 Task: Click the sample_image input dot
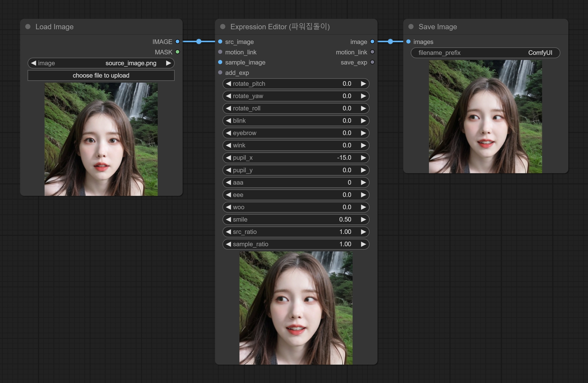220,62
